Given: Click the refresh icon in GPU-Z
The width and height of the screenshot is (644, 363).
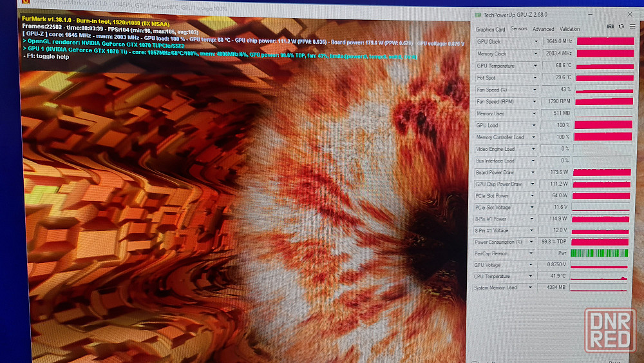Looking at the screenshot, I should (x=621, y=26).
